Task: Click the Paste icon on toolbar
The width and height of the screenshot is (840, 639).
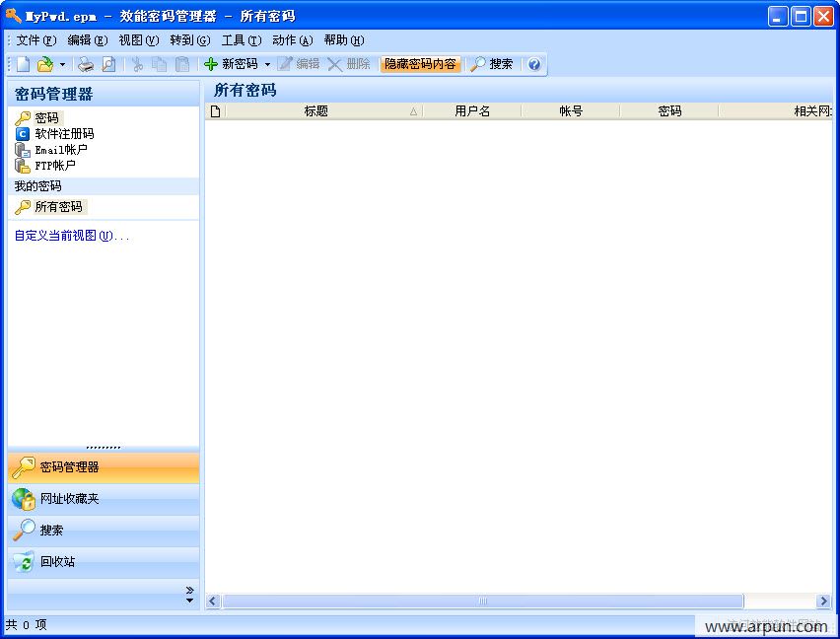Action: 182,64
